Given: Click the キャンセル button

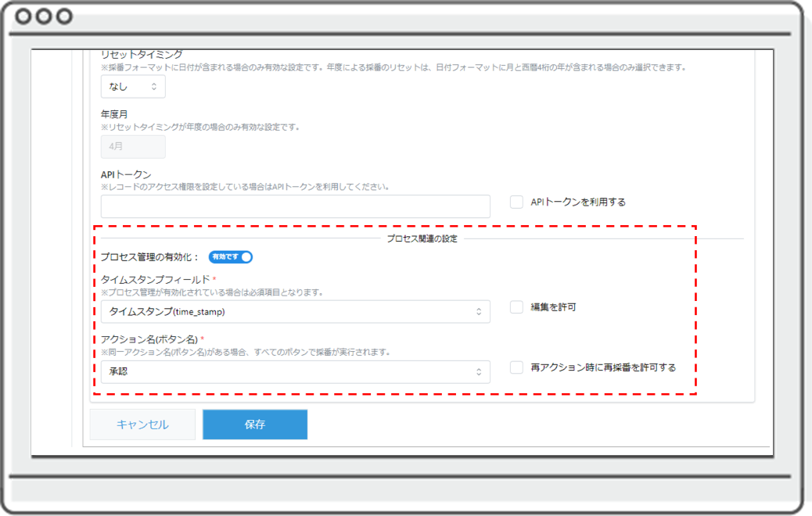Looking at the screenshot, I should (142, 425).
